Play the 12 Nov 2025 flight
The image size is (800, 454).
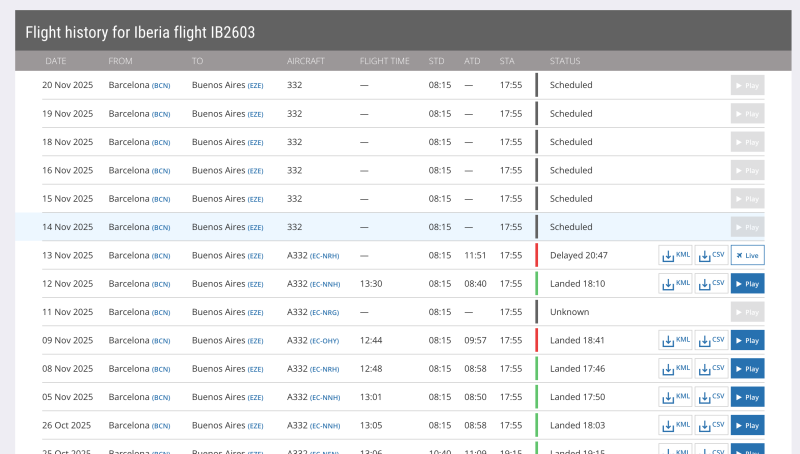(x=747, y=284)
